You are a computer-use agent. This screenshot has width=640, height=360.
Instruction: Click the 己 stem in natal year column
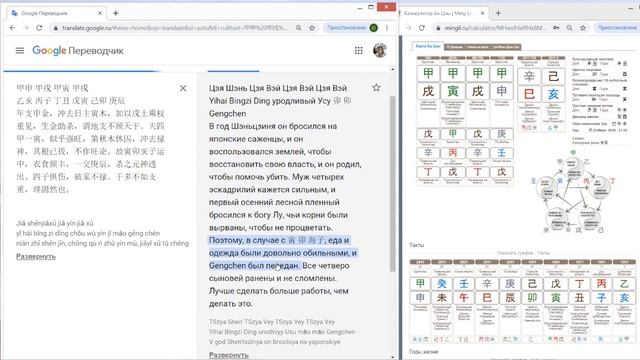(x=553, y=76)
